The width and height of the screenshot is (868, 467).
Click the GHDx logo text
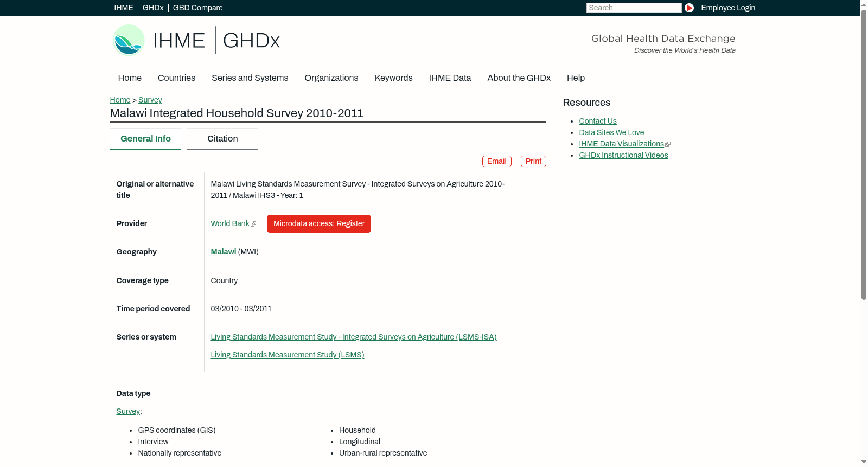(251, 41)
